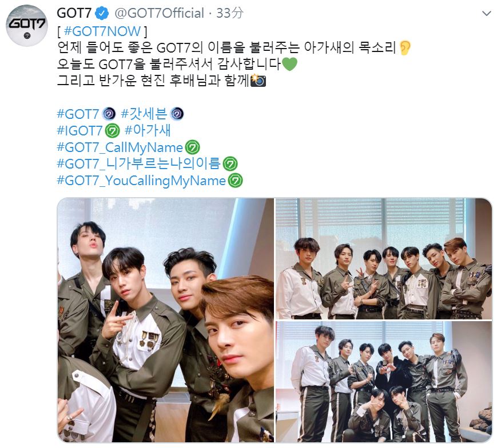Open the large left selfie photo
The image size is (501, 448).
165,320
